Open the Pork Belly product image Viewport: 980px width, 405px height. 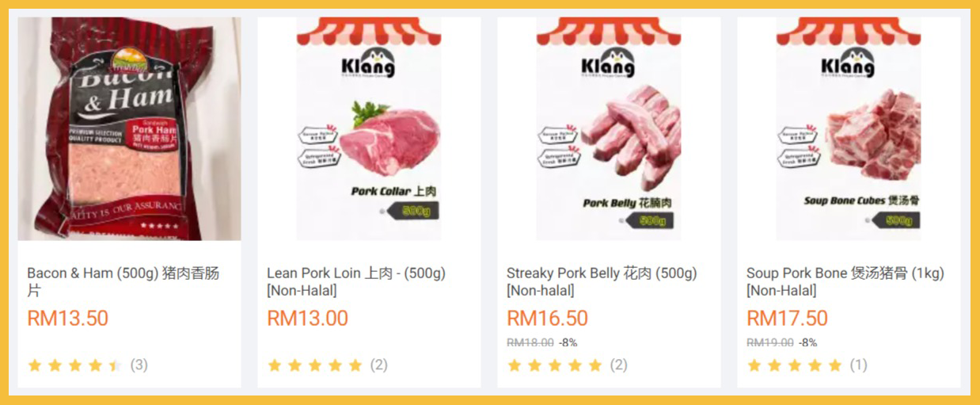coord(609,128)
